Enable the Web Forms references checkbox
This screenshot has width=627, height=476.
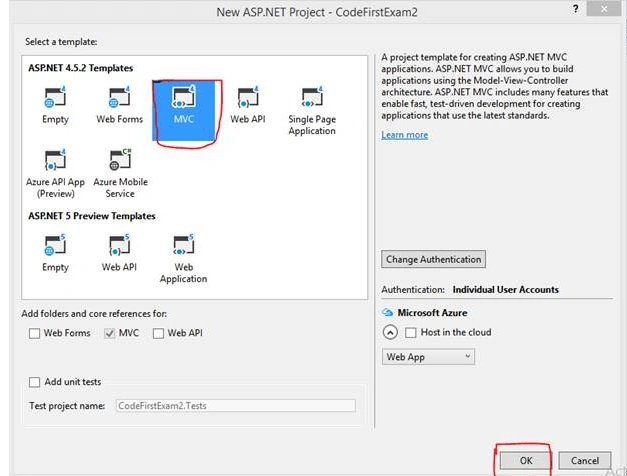(x=34, y=333)
